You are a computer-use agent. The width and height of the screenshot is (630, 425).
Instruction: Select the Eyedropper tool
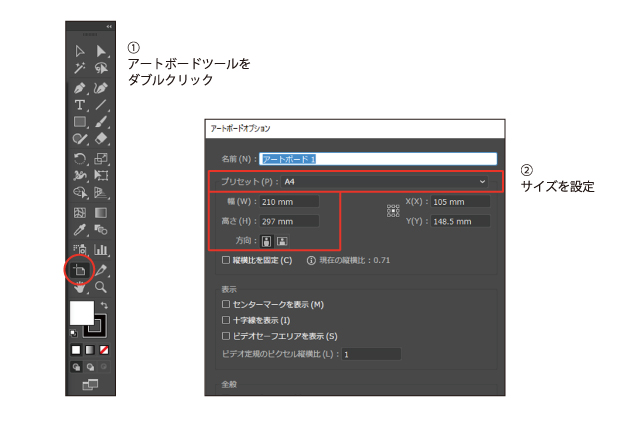[x=80, y=230]
